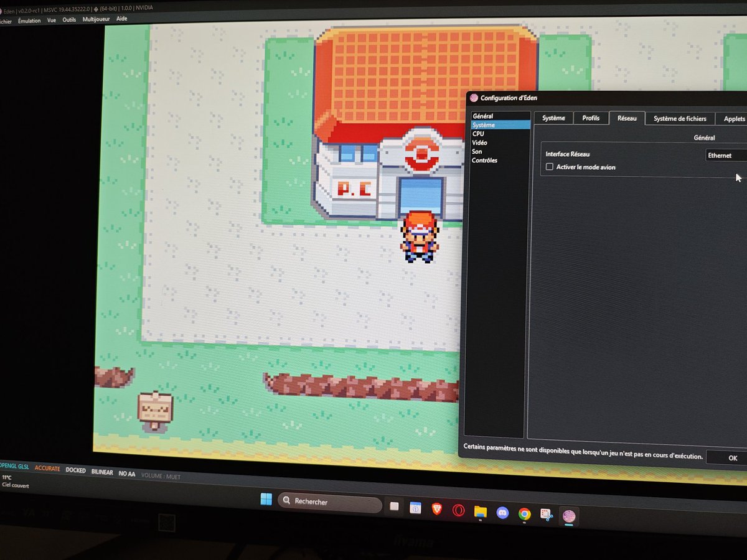Image resolution: width=747 pixels, height=560 pixels.
Task: Click the Rechercher search box on taskbar
Action: (x=330, y=503)
